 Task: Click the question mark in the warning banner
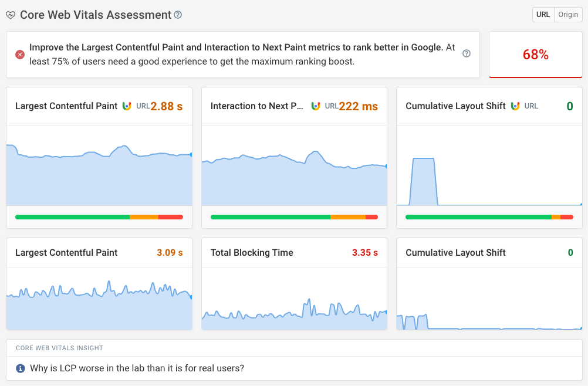click(466, 53)
